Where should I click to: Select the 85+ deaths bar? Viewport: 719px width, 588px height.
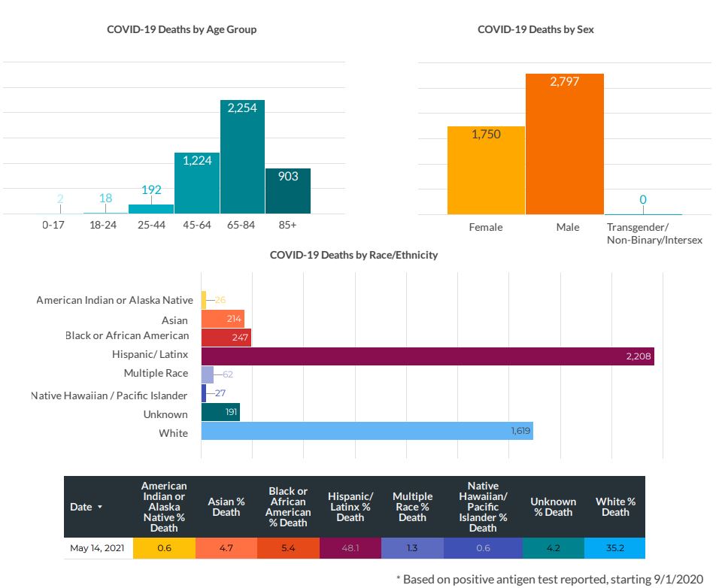click(287, 191)
